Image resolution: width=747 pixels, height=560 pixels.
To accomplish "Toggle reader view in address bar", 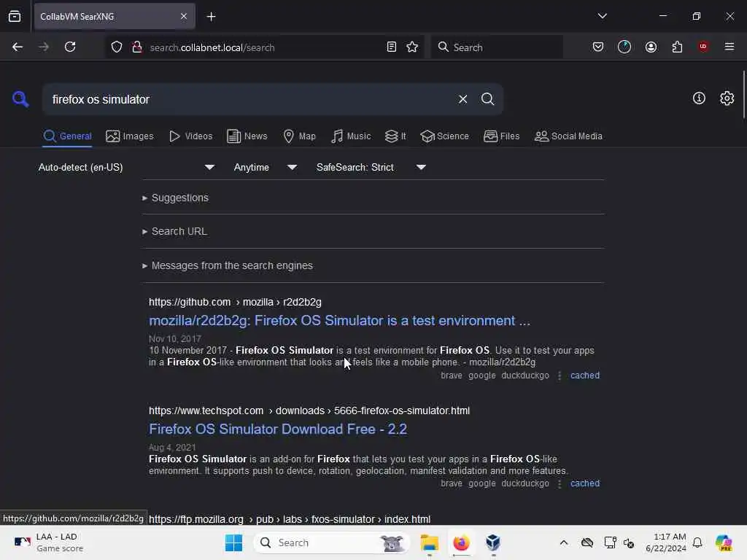I will (x=392, y=47).
